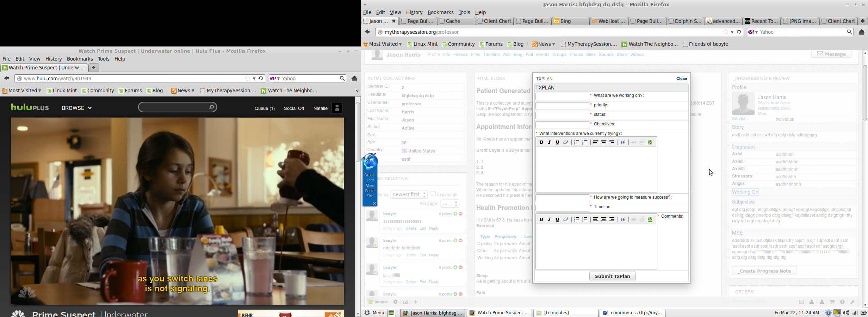Click Italic in the interventions editor toolbar
868x317 pixels.
550,142
